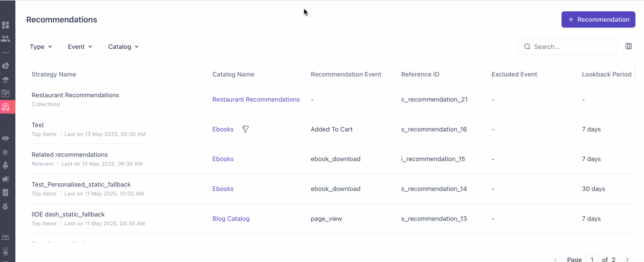This screenshot has width=644, height=262.
Task: Expand the Catalog filter dropdown
Action: click(123, 47)
